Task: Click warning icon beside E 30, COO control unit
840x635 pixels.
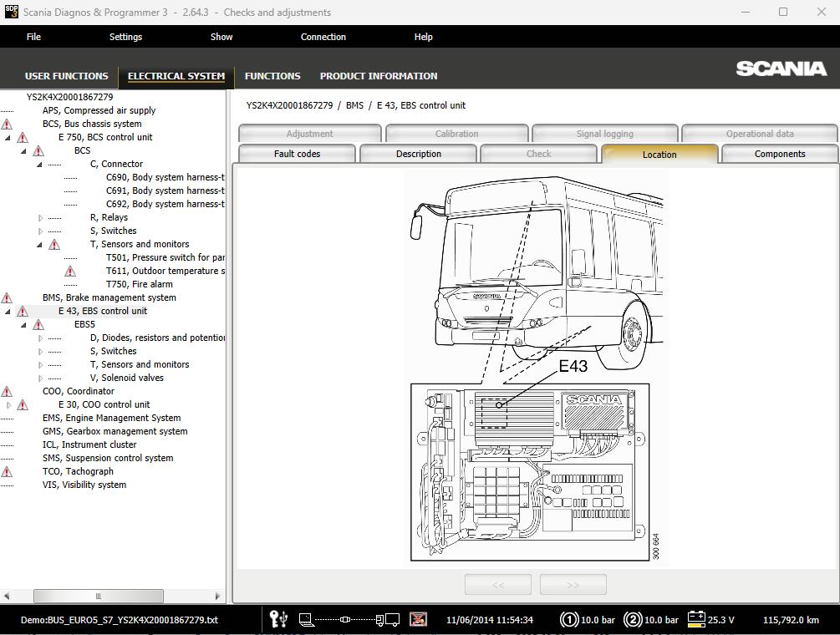Action: pyautogui.click(x=23, y=405)
